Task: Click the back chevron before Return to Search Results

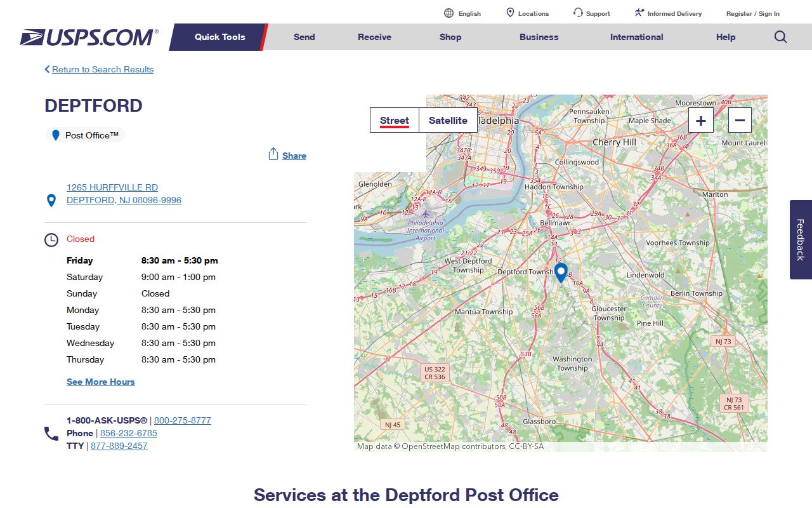Action: tap(47, 69)
